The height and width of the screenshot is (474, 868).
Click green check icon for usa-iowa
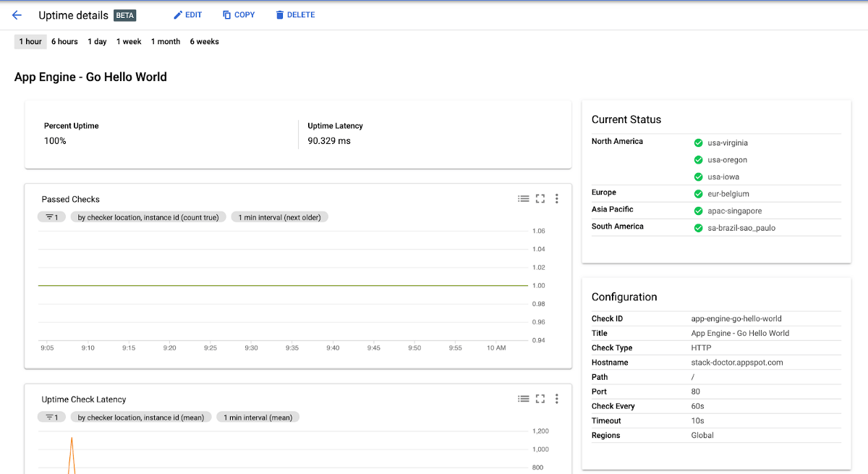click(698, 177)
